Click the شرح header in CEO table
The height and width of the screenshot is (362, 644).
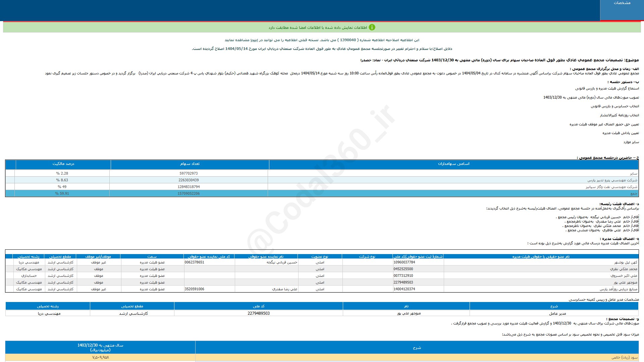pyautogui.click(x=554, y=306)
